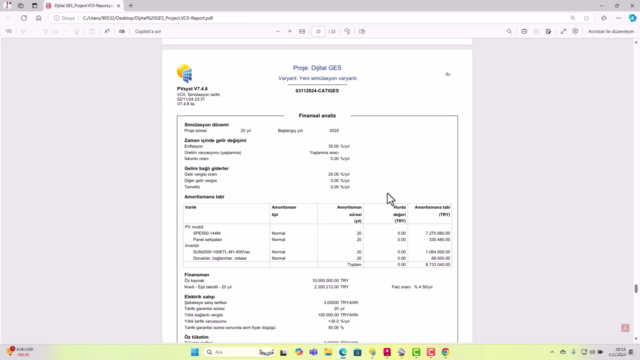Viewport: 640px width, 360px height.
Task: Open the translate document tool
Action: click(122, 31)
